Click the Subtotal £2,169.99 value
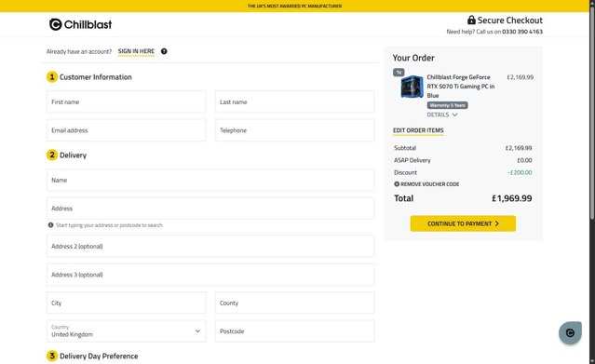 [519, 148]
